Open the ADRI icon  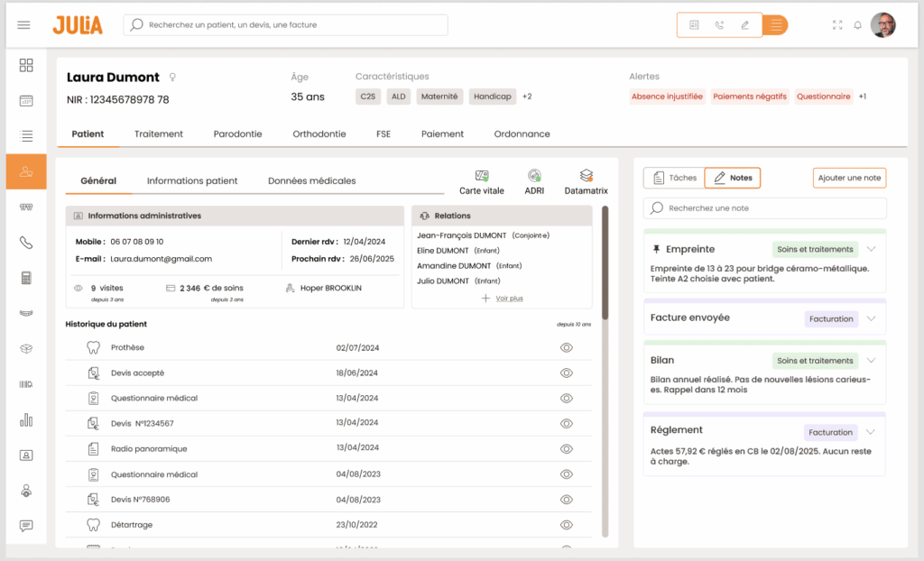coord(534,176)
